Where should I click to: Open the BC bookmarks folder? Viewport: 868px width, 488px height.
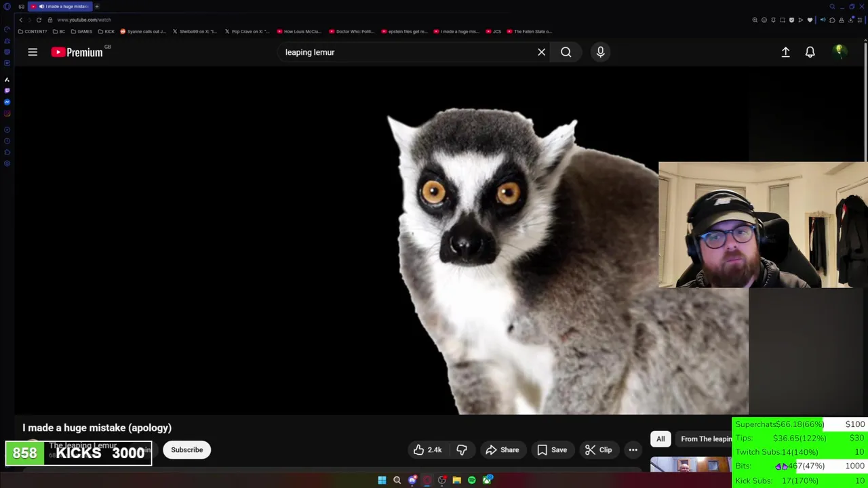59,31
